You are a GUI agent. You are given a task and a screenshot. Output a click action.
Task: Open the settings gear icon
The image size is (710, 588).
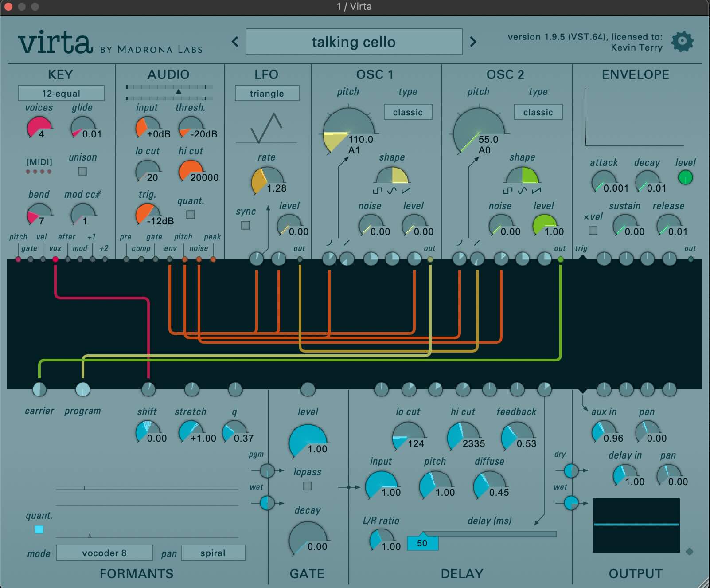tap(682, 42)
